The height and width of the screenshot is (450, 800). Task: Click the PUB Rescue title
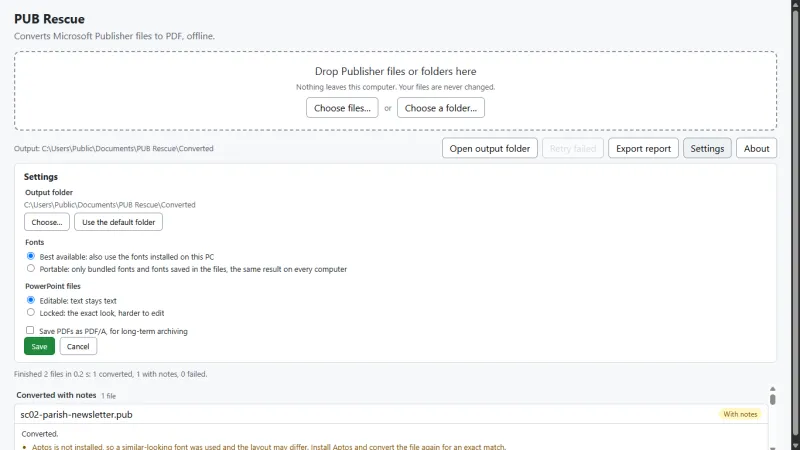coord(49,19)
